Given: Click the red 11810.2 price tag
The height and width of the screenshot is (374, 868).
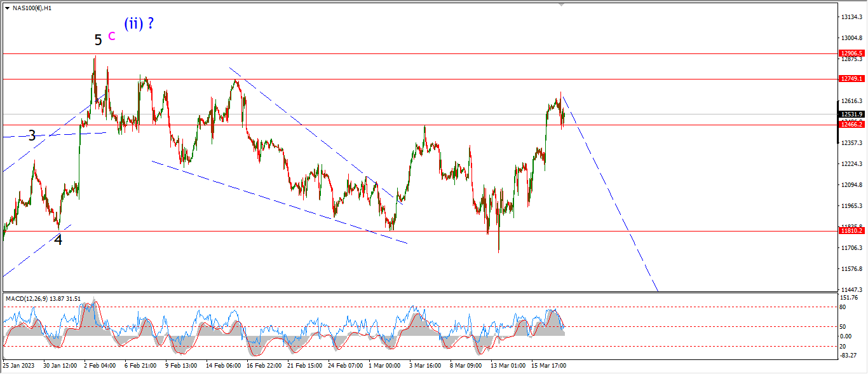Looking at the screenshot, I should [851, 231].
